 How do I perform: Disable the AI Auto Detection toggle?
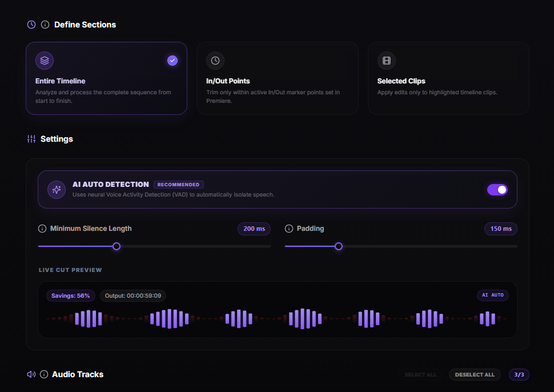coord(497,190)
